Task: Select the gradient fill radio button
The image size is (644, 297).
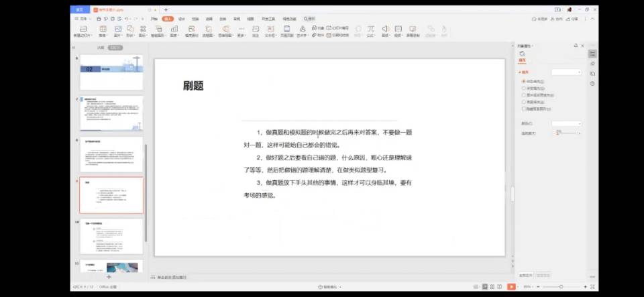Action: [x=524, y=88]
